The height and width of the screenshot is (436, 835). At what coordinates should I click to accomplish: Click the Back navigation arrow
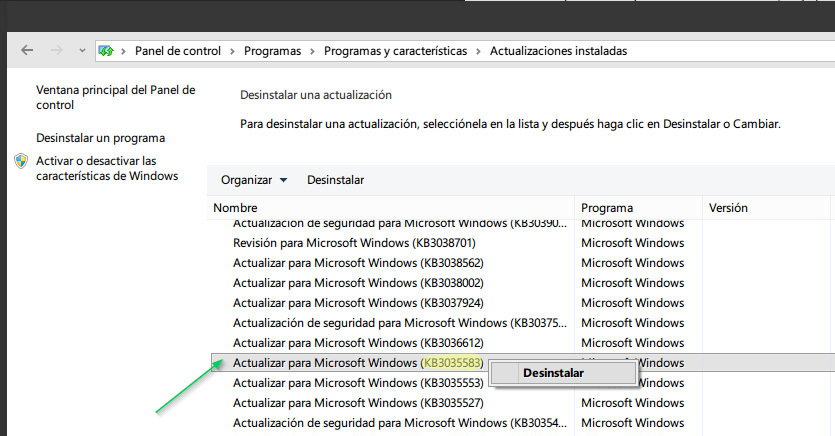pos(27,51)
